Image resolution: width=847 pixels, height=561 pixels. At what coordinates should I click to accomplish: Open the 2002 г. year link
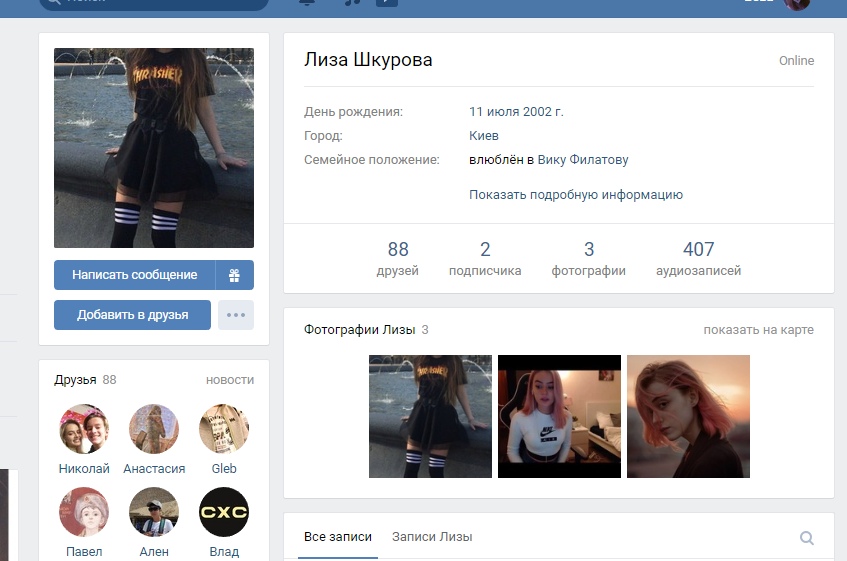pos(543,112)
